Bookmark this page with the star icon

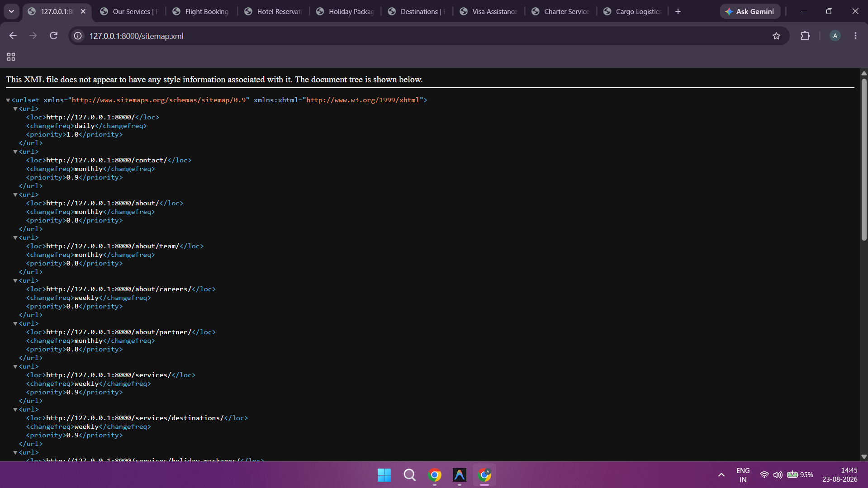pyautogui.click(x=776, y=36)
